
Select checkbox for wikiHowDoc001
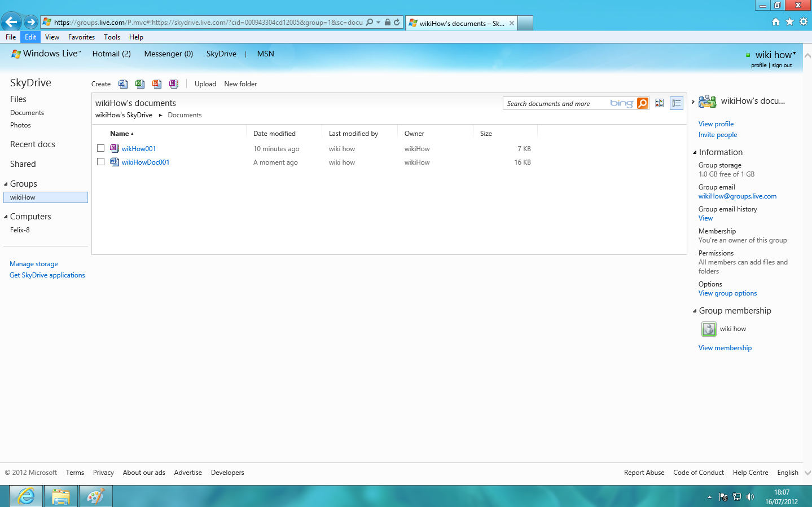[100, 162]
